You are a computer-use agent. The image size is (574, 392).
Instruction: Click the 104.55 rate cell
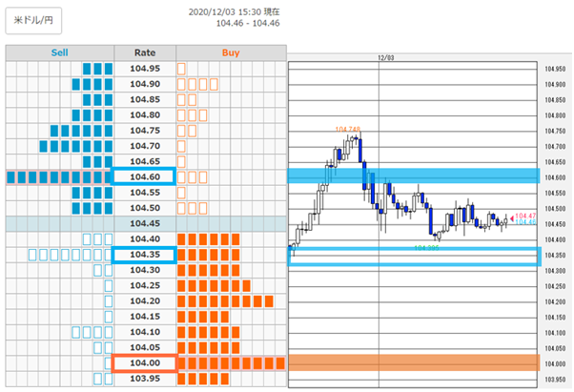[145, 193]
